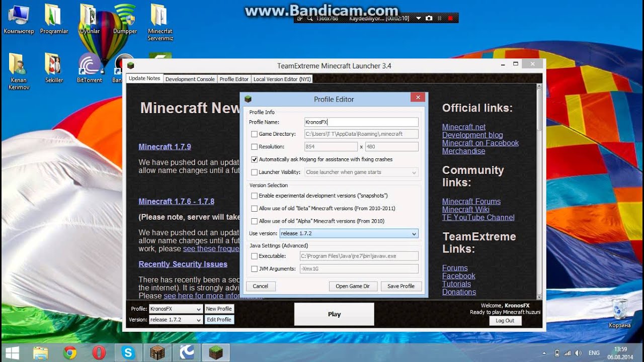This screenshot has height=362, width=644.
Task: Click the ENG language indicator
Action: point(594,353)
